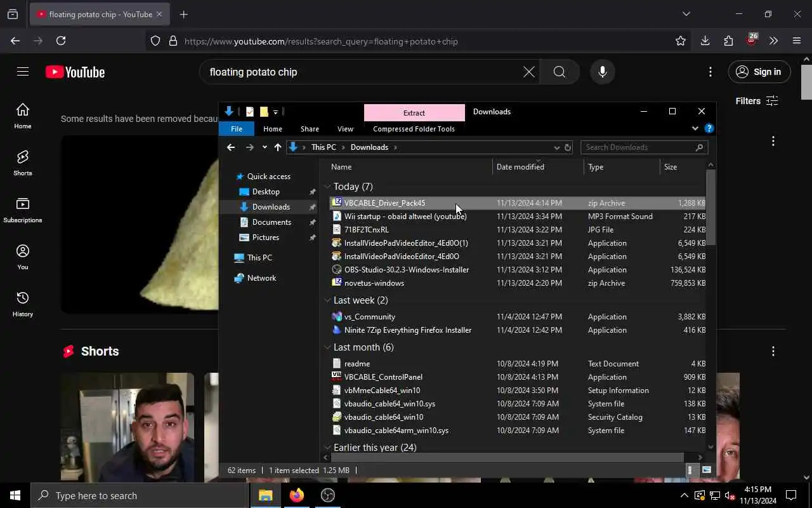Screen dimensions: 812x508
Task: Select Desktop in Quick access
Action: [266, 192]
